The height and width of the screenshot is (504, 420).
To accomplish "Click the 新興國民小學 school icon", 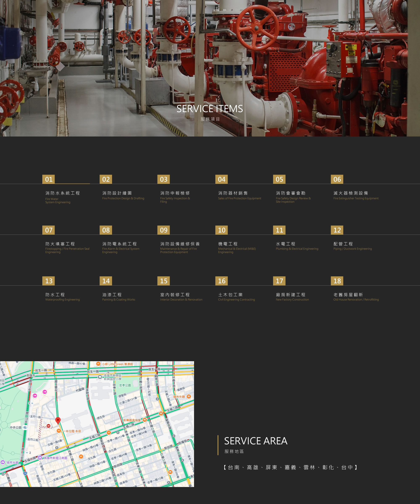I will 100,377.
